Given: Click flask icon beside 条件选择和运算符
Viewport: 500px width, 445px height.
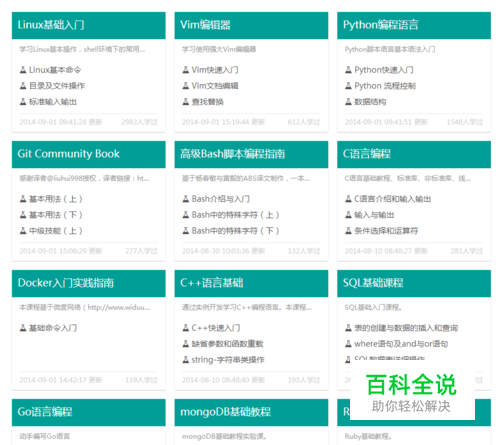Looking at the screenshot, I should pyautogui.click(x=348, y=231).
